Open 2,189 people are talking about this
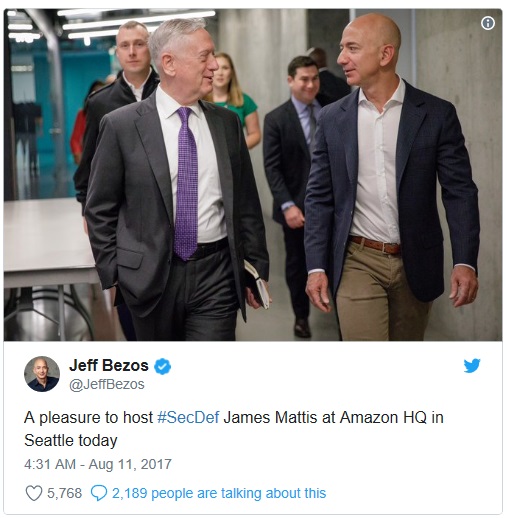Viewport: 507px width, 518px height. (219, 493)
